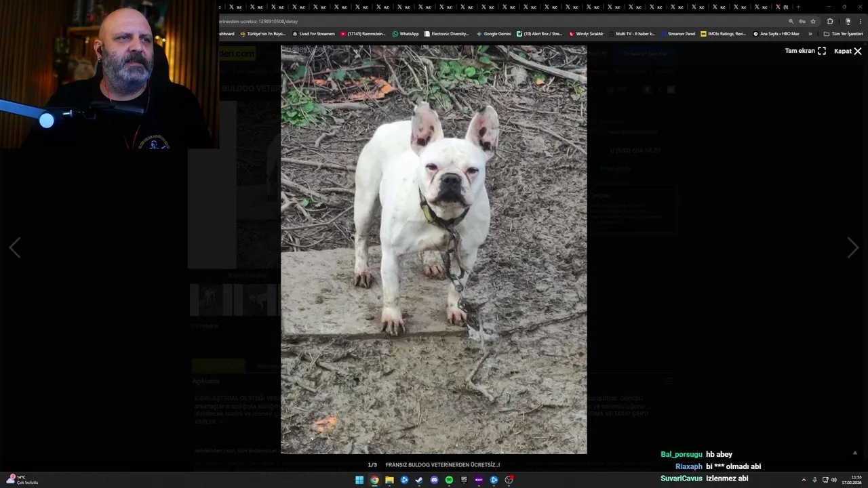868x488 pixels.
Task: Open the IMDb: Ratings bookmark
Action: (x=723, y=33)
